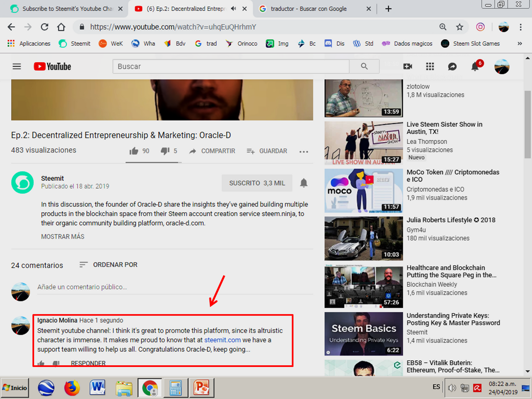Click COMPARTIR to share the video
Viewport: 532px width, 399px height.
(212, 151)
